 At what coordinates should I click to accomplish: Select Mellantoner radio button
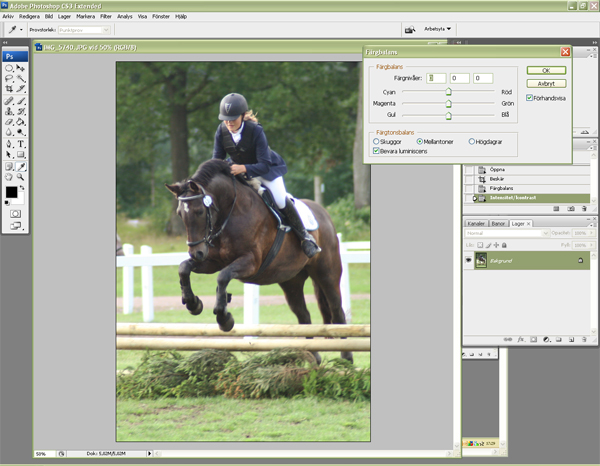(x=420, y=142)
